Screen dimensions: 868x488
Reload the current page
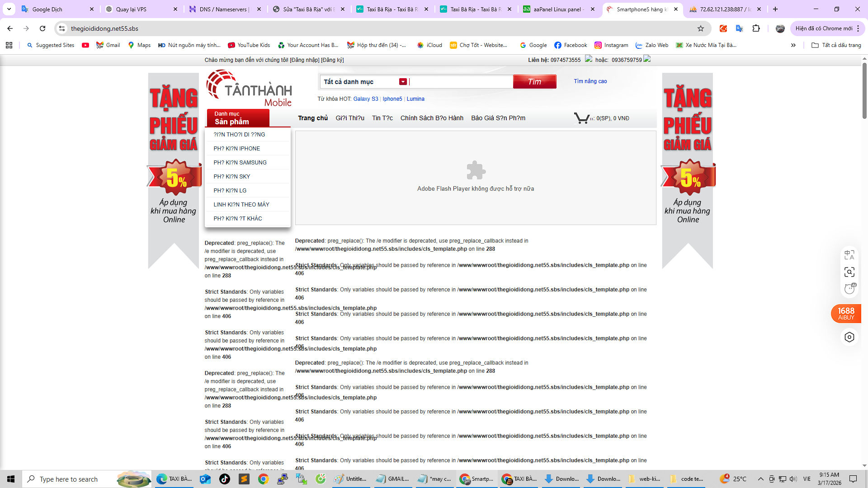(x=42, y=28)
